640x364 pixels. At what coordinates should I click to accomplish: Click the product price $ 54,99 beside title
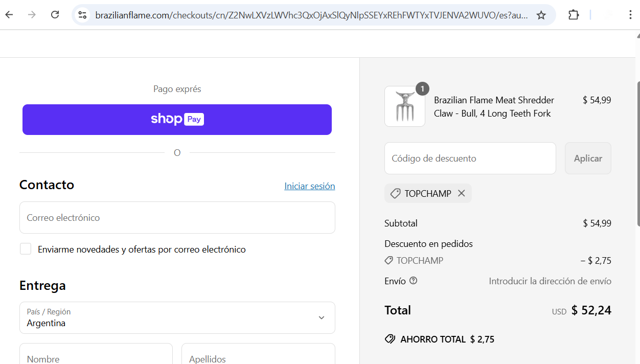coord(597,100)
